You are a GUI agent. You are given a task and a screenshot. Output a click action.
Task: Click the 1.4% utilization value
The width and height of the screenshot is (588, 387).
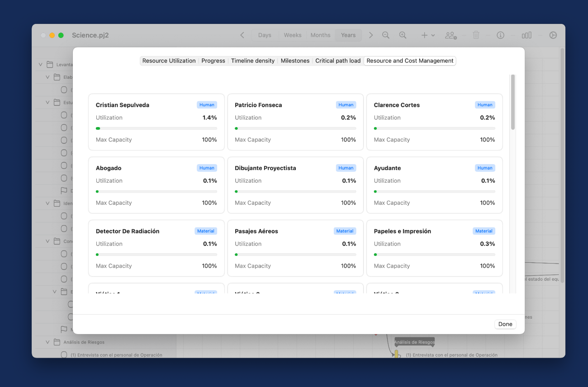(209, 118)
